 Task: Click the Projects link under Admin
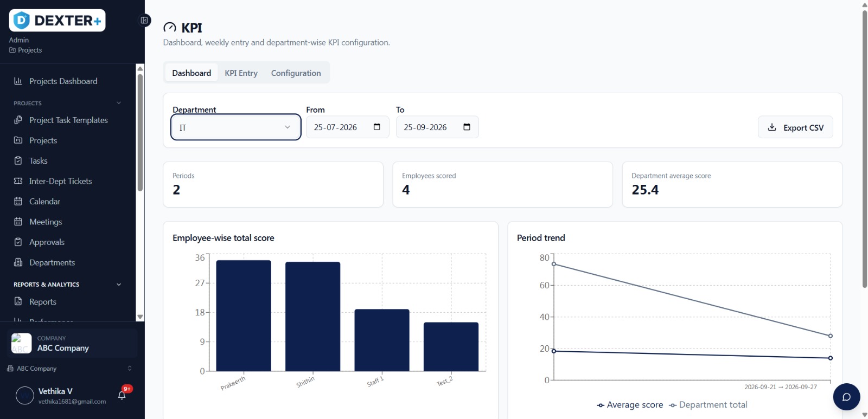pyautogui.click(x=25, y=50)
